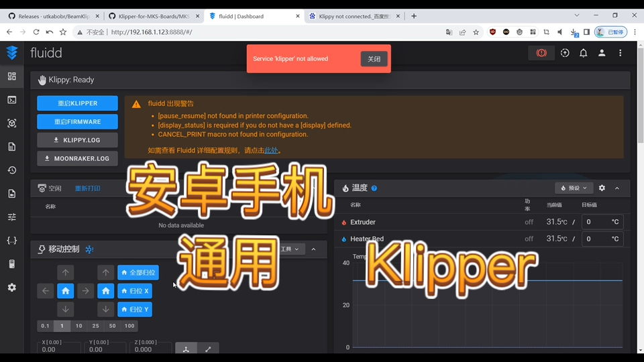Screen dimensions: 644x362
Task: Click the fluidd logo icon
Action: (x=12, y=53)
